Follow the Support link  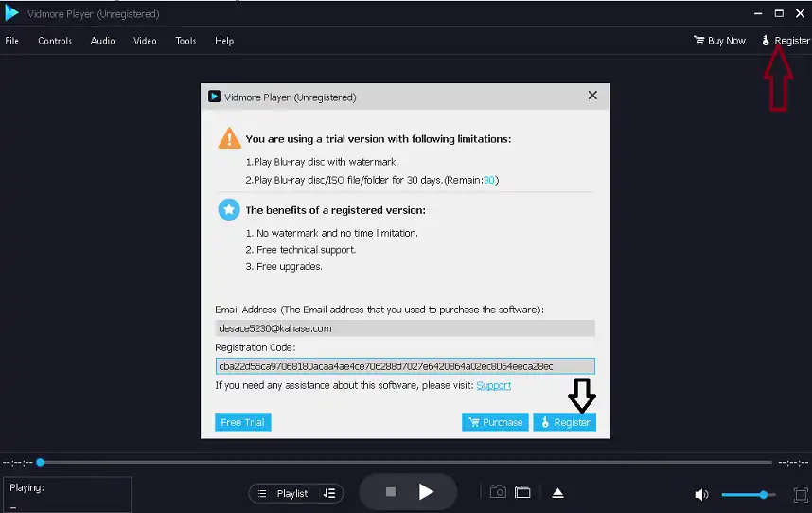click(493, 385)
